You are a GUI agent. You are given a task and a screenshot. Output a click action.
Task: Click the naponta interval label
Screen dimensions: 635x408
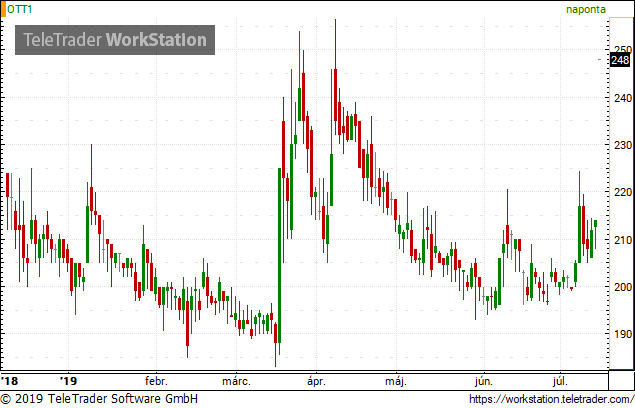(x=586, y=9)
